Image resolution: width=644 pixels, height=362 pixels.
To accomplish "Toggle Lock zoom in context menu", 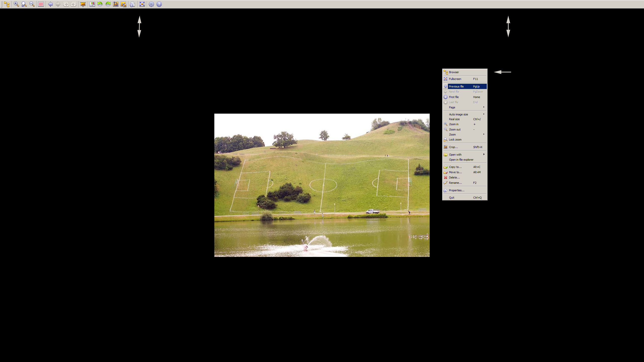I will click(455, 140).
